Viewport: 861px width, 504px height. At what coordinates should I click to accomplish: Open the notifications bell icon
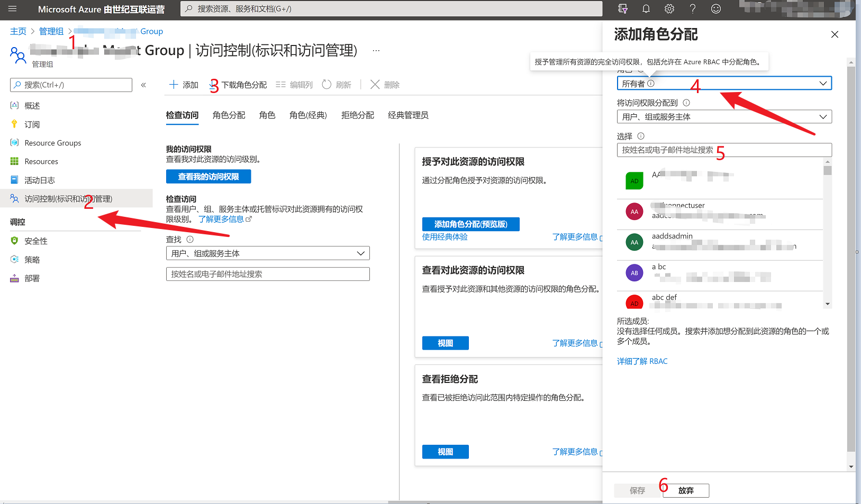tap(646, 9)
